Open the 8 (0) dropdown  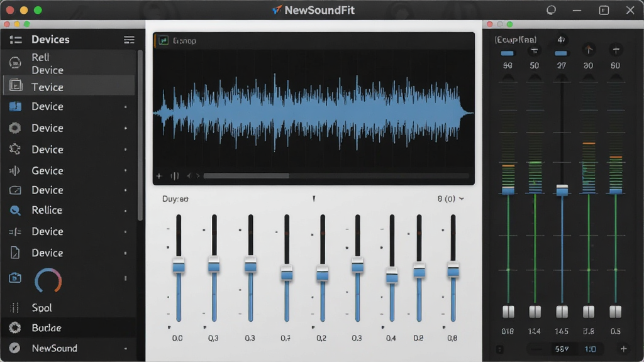(x=450, y=199)
